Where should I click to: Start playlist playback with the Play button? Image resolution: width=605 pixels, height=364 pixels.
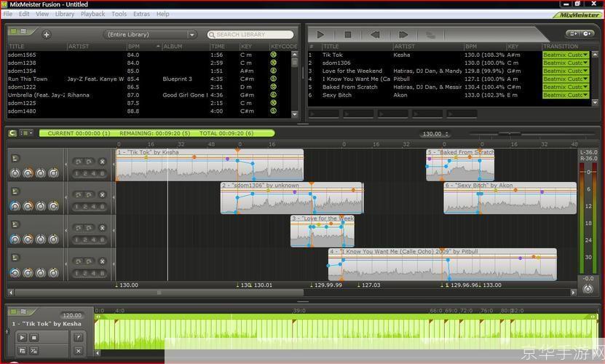click(x=320, y=35)
